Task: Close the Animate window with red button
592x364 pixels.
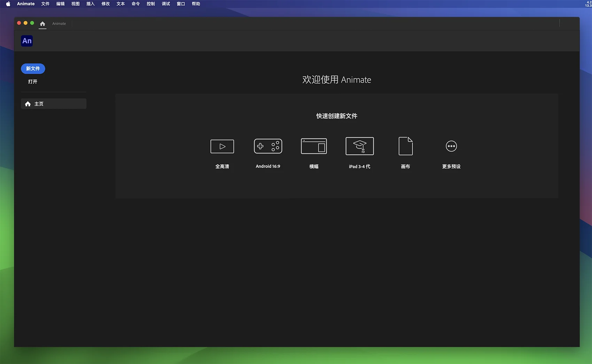Action: [x=19, y=23]
